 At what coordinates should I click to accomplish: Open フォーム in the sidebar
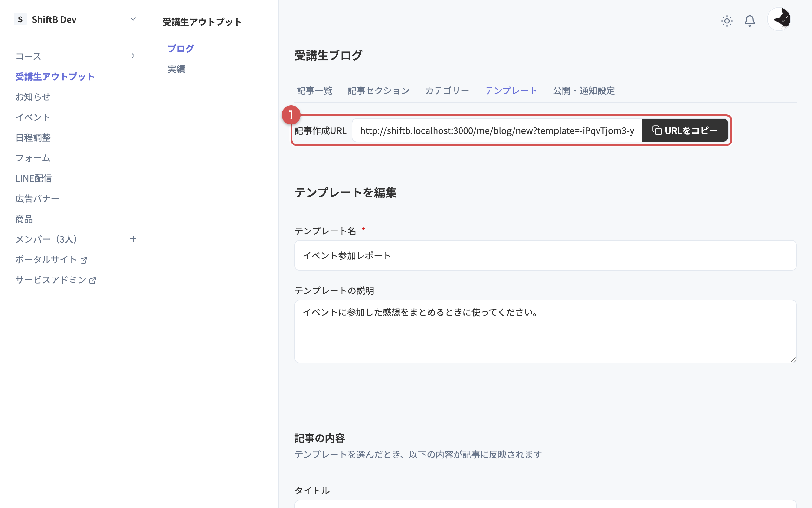click(x=33, y=157)
